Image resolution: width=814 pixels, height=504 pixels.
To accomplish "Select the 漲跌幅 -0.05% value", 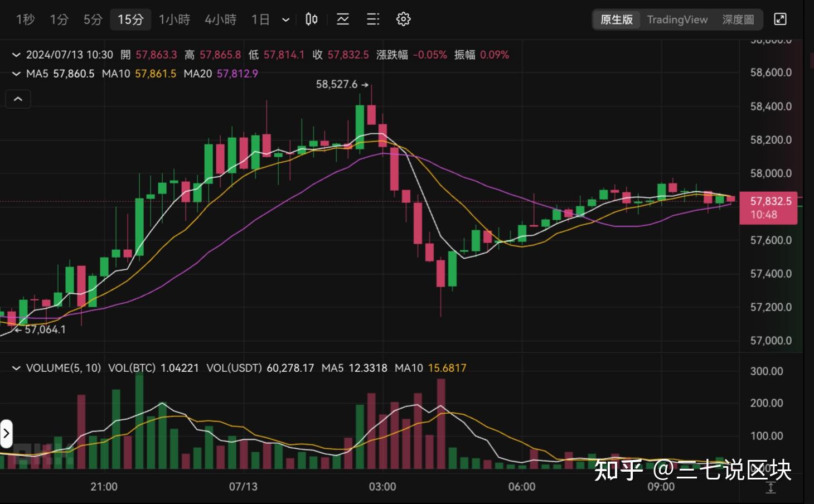I will coord(411,55).
